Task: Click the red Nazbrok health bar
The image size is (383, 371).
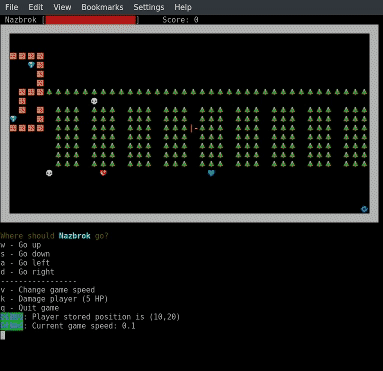Action: 91,20
